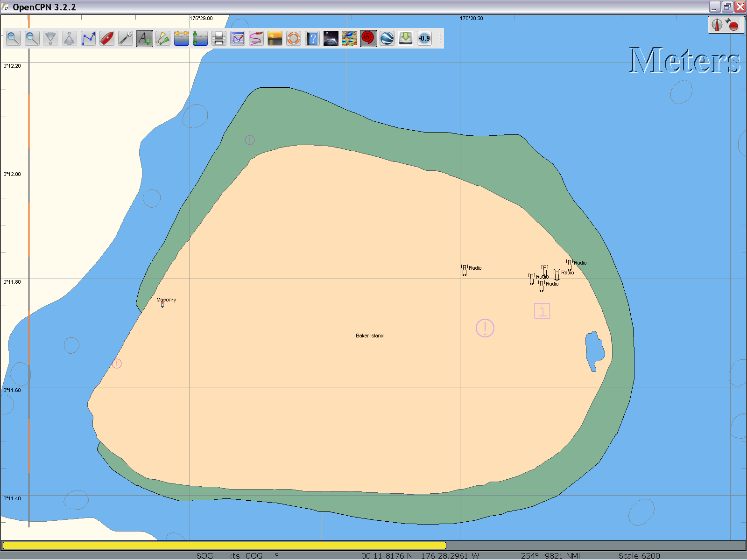The width and height of the screenshot is (747, 560).
Task: Open the settings wrench toolbox
Action: [126, 38]
